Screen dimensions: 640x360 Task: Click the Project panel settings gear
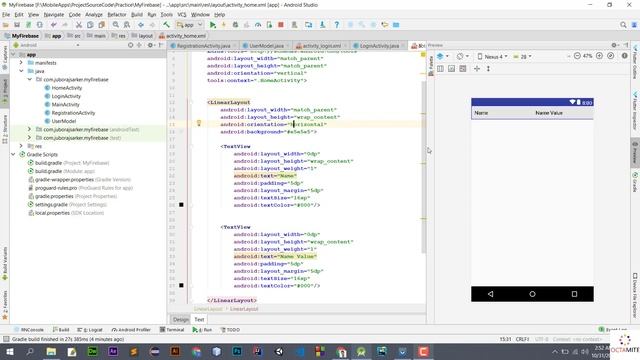150,45
